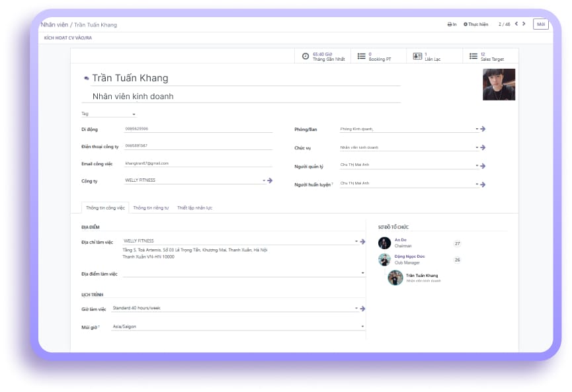
Task: Go to previous employee record arrow
Action: (x=516, y=24)
